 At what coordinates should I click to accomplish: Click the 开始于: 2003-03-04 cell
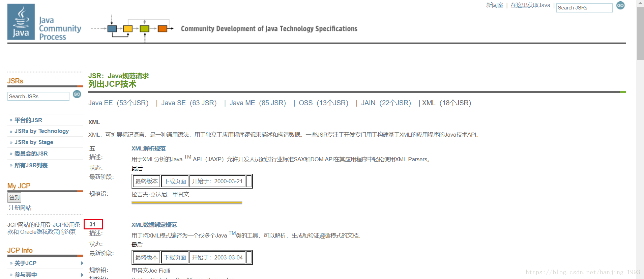click(217, 257)
